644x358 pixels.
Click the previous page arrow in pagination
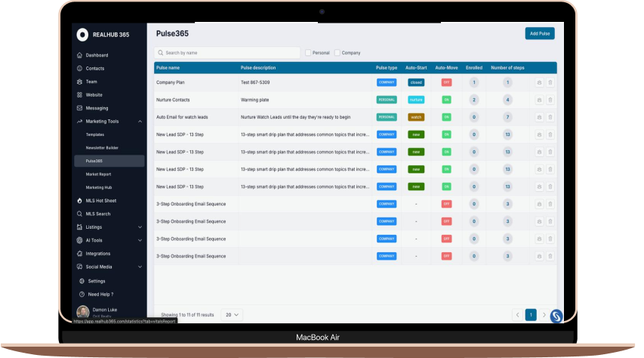[x=517, y=314]
